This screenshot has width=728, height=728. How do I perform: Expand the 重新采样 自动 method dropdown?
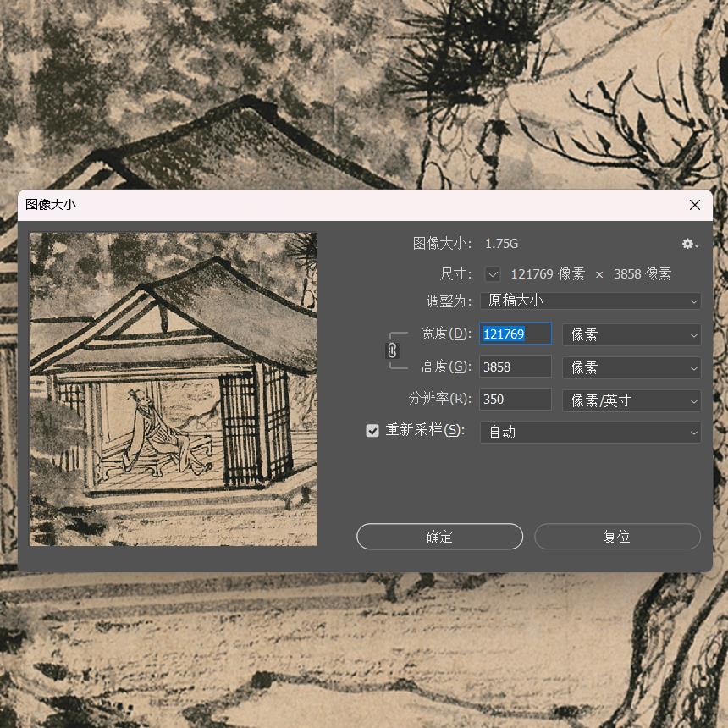tap(590, 433)
